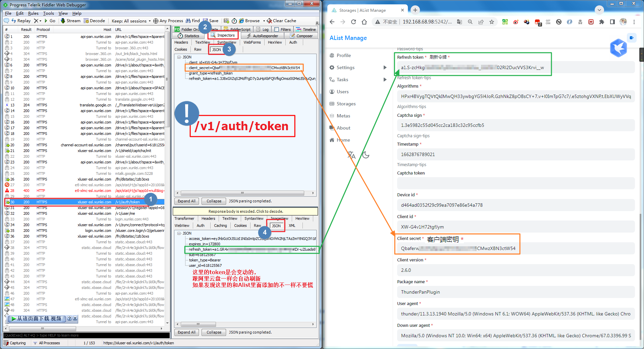This screenshot has height=349, width=644.
Task: Expand the Tasks submenu arrow
Action: pos(385,80)
